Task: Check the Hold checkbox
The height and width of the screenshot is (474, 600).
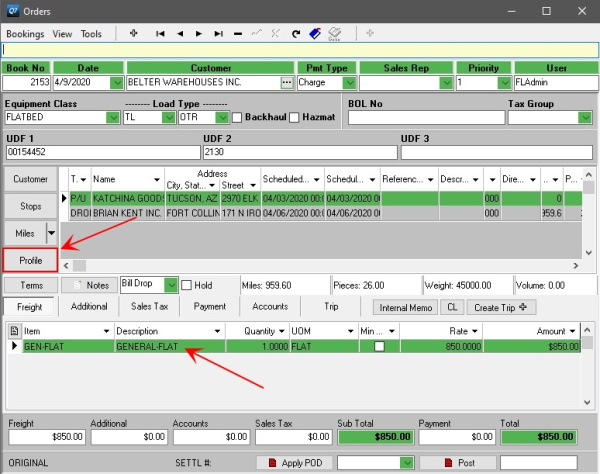Action: coord(187,285)
